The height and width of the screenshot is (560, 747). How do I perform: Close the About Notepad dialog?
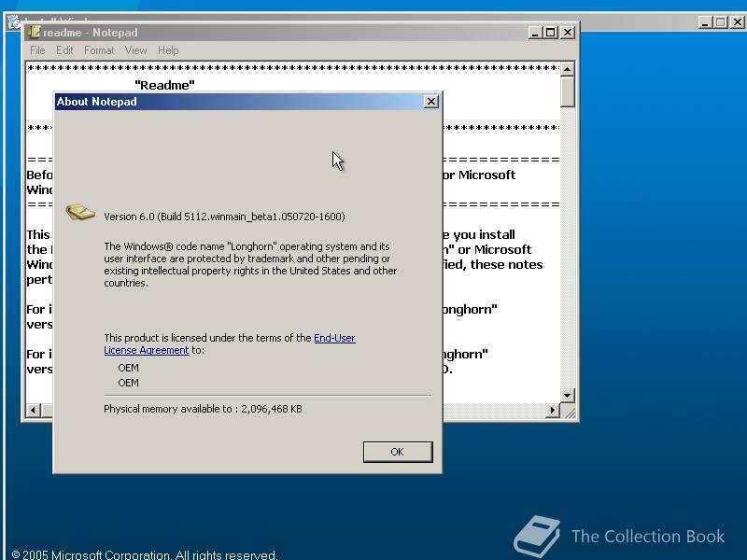(431, 102)
